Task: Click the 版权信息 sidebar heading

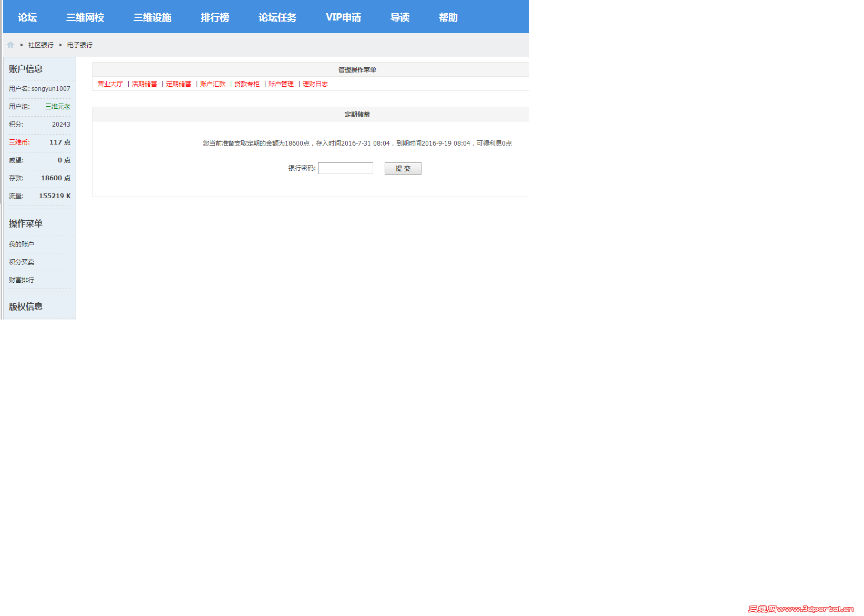Action: (26, 306)
